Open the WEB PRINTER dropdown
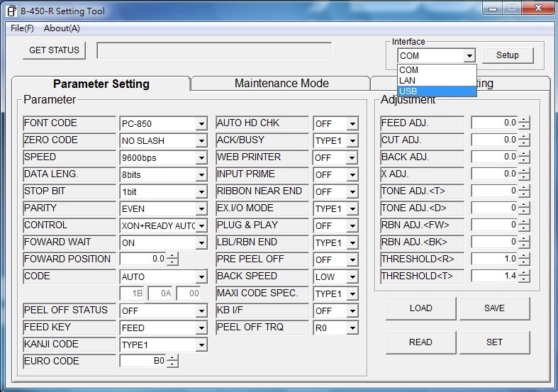 [x=352, y=158]
